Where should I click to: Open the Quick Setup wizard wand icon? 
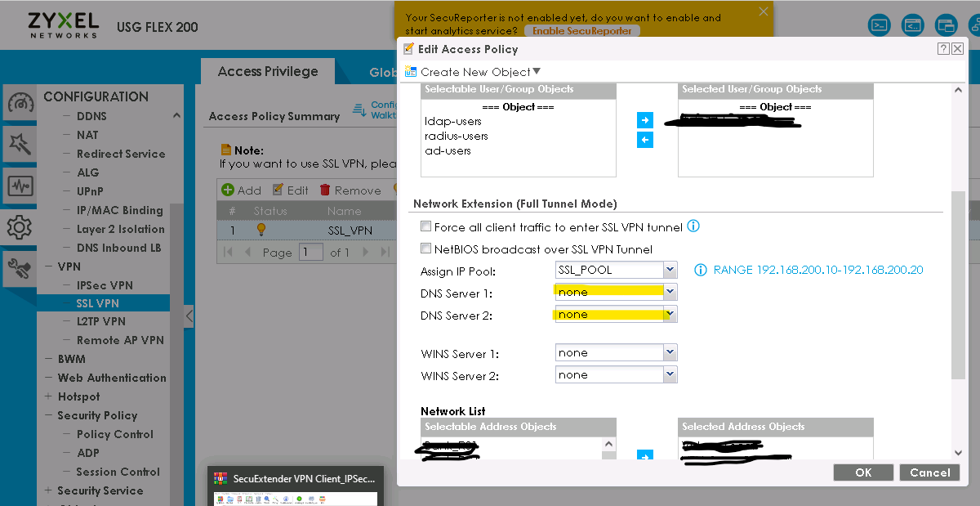coord(20,144)
